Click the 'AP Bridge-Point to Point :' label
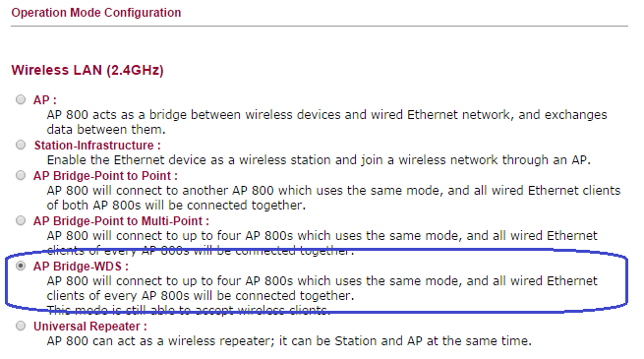 click(x=105, y=176)
